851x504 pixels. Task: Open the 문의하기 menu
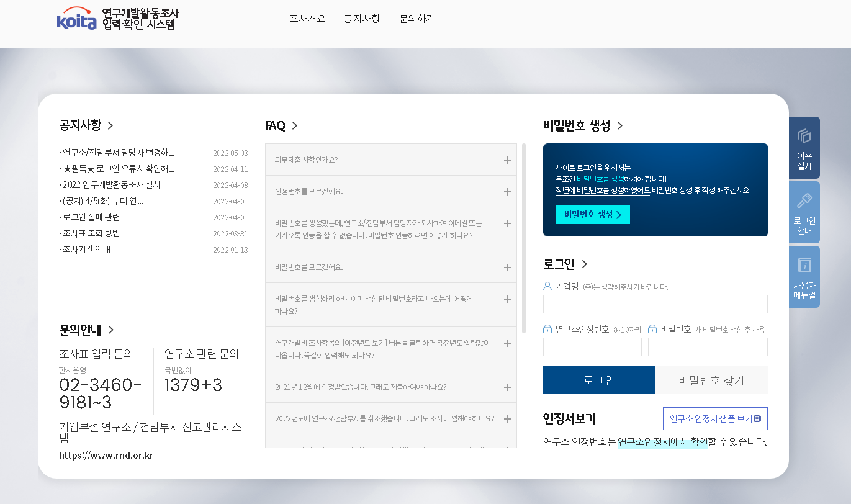click(x=417, y=19)
